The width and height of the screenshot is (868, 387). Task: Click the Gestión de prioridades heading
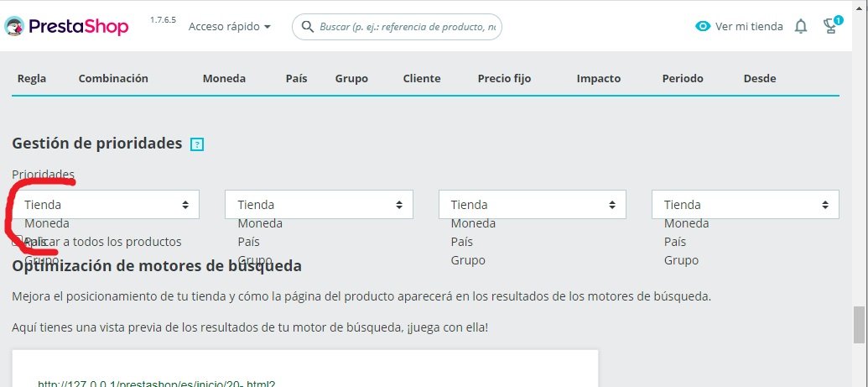click(x=97, y=144)
